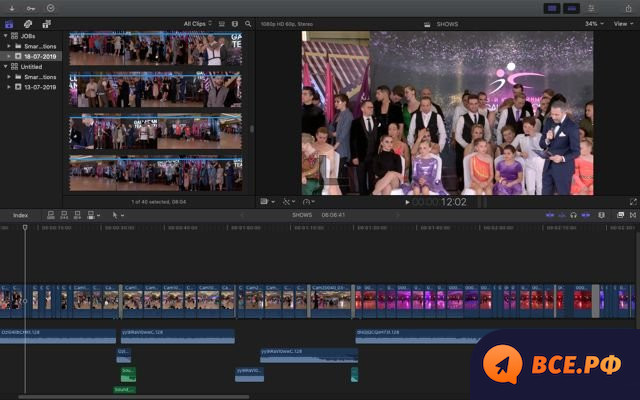This screenshot has height=400, width=640.
Task: Click the timeline Index button
Action: click(x=20, y=214)
